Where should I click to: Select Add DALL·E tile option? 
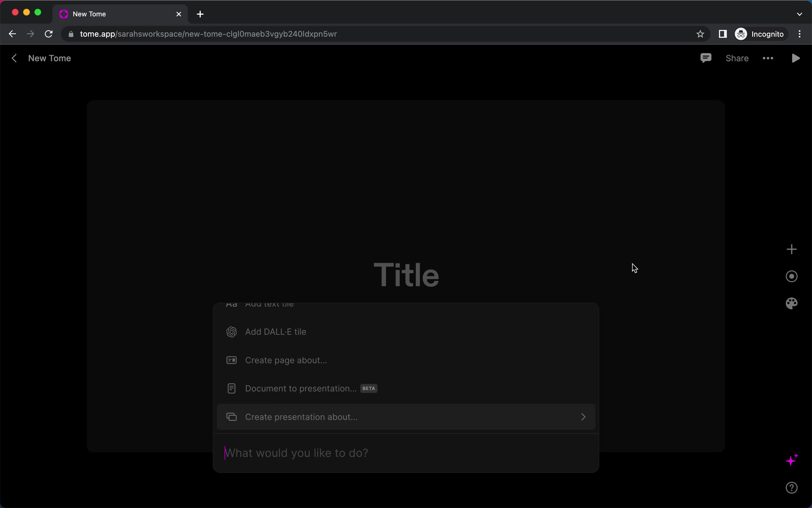coord(406,332)
